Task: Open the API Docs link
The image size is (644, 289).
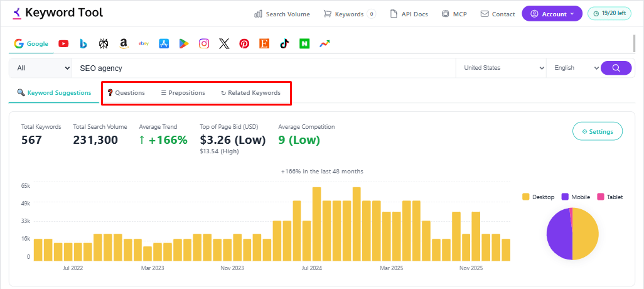Action: (409, 14)
